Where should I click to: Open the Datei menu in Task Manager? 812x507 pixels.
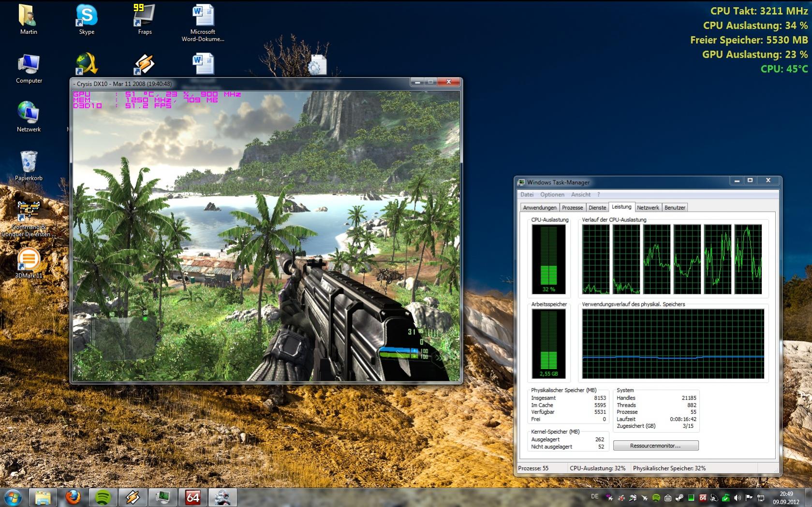click(x=527, y=194)
